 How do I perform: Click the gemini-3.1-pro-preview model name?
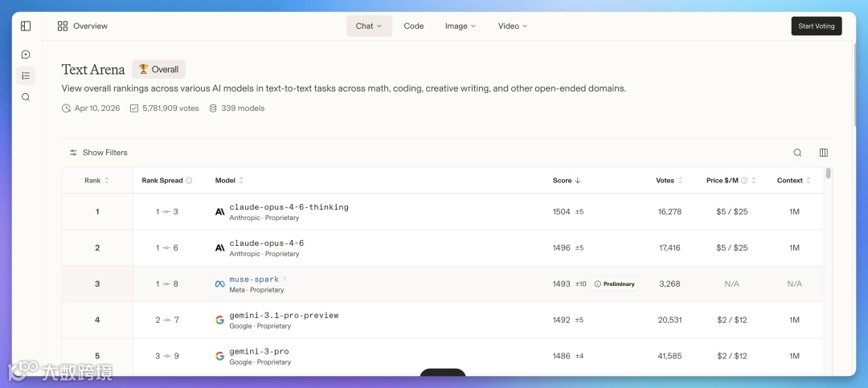284,316
